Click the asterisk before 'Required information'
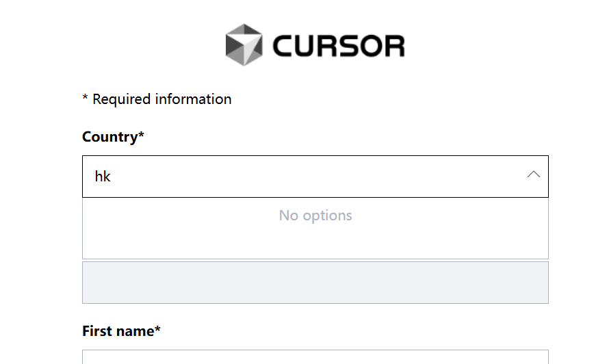Screen dimensions: 596x364 86,99
